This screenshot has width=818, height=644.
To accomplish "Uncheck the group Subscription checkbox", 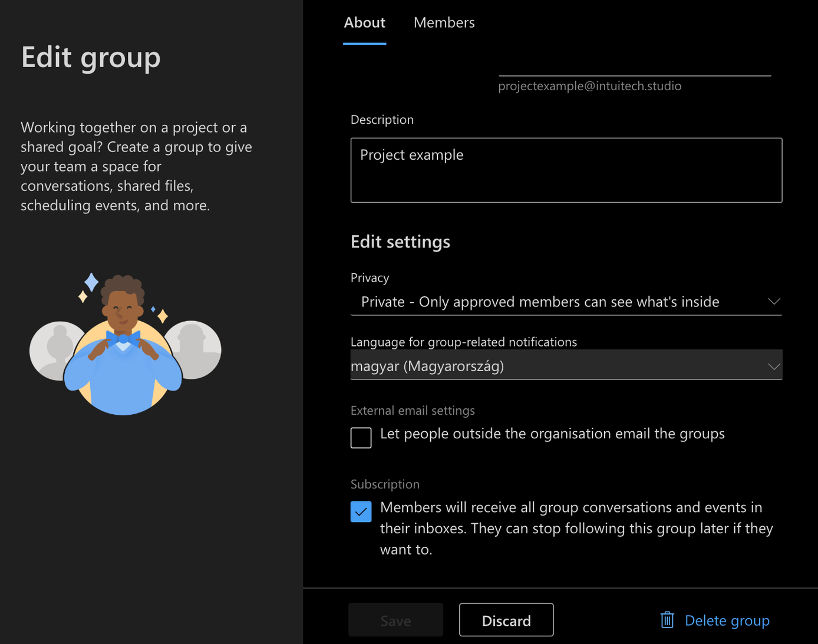I will (x=361, y=511).
